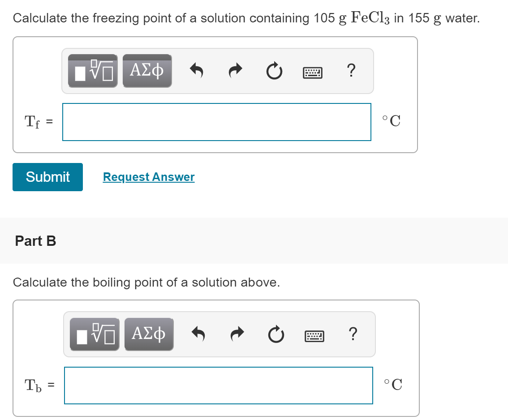Redo an edit in the freezing point toolbar
Viewport: 508px width, 420px height.
pos(235,71)
